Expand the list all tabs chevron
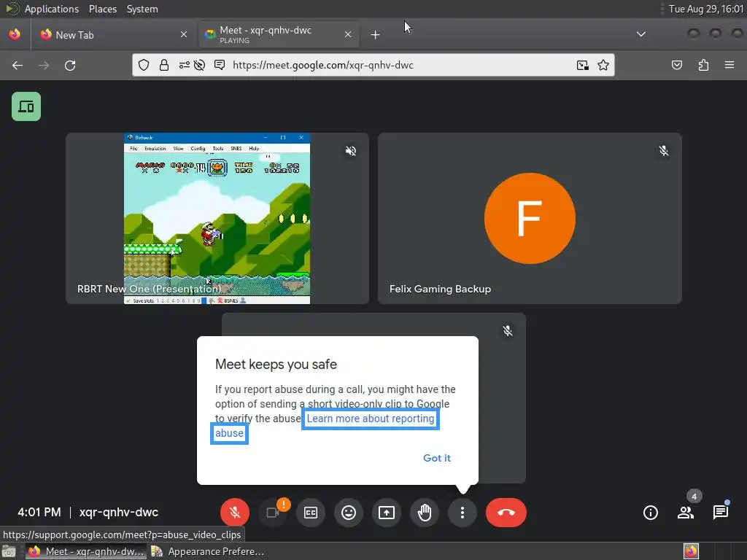Image resolution: width=747 pixels, height=560 pixels. pyautogui.click(x=641, y=34)
